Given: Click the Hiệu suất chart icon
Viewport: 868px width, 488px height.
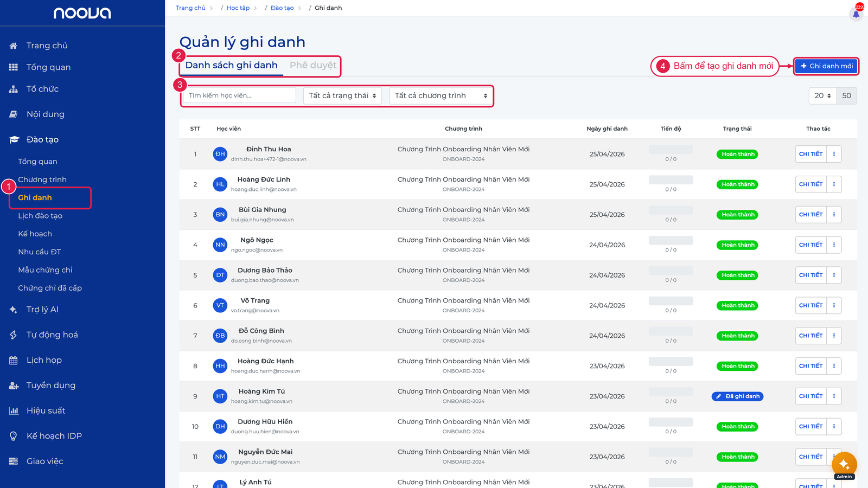Looking at the screenshot, I should [14, 410].
